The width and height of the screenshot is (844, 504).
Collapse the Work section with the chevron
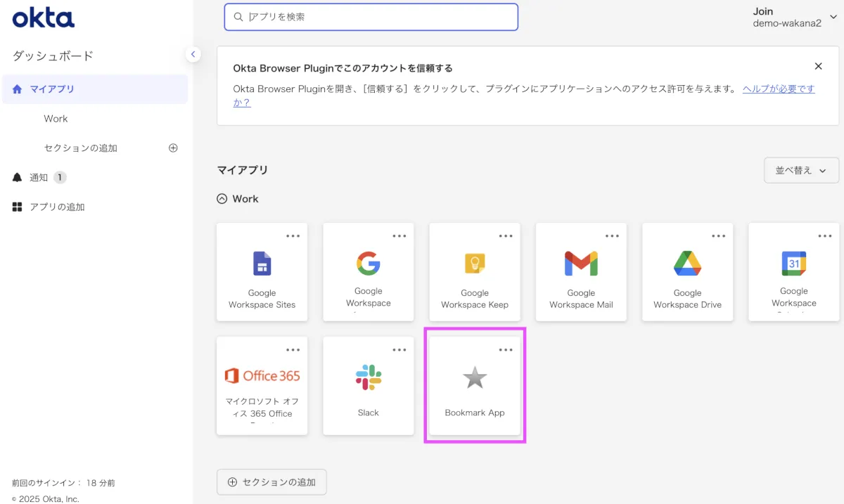tap(222, 199)
